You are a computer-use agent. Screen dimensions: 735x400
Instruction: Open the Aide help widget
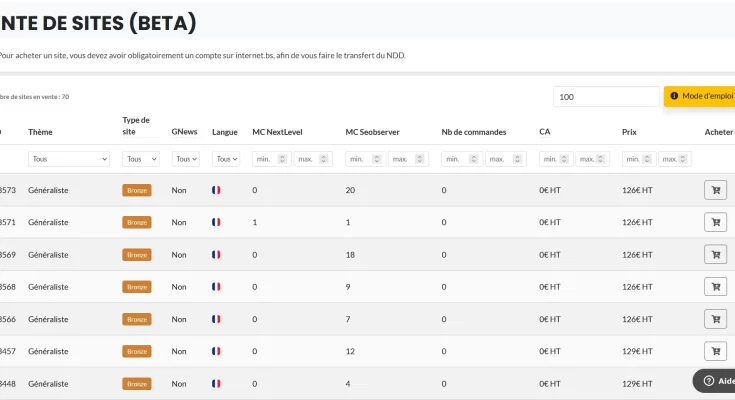point(714,381)
